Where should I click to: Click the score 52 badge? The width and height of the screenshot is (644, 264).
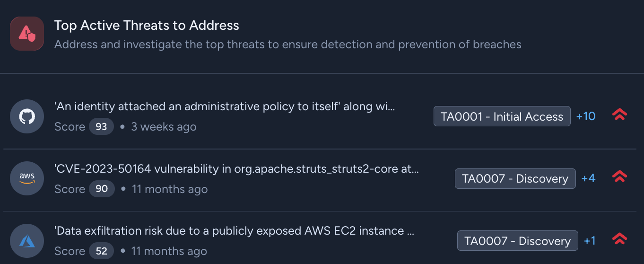tap(102, 251)
